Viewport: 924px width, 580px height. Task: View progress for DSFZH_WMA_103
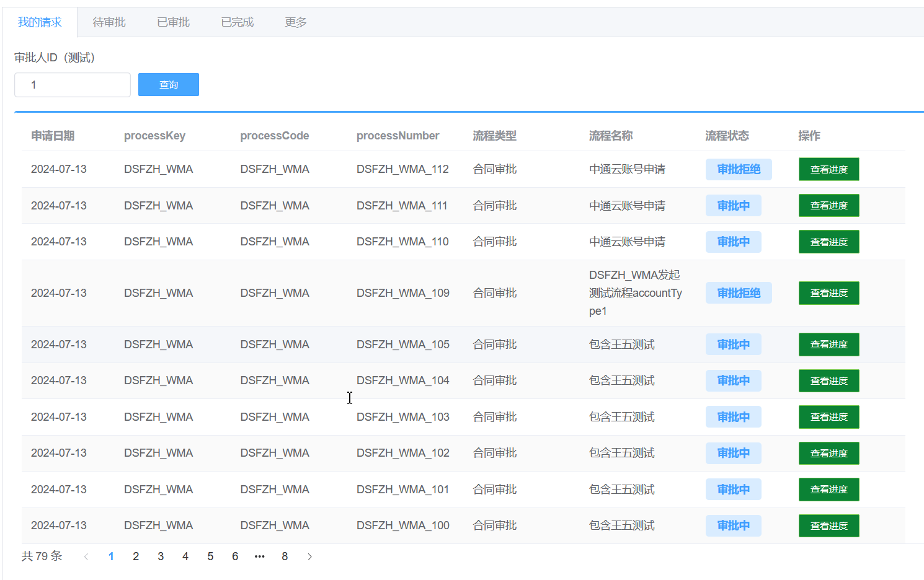(828, 417)
